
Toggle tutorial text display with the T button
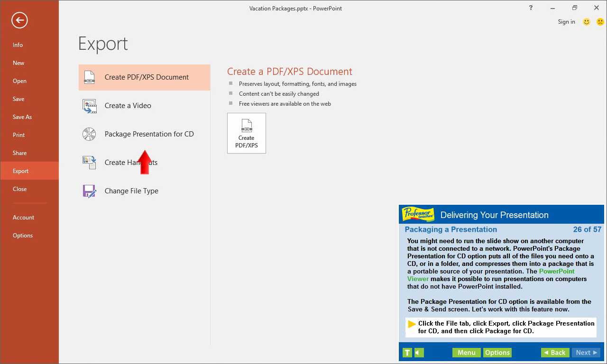coord(407,352)
